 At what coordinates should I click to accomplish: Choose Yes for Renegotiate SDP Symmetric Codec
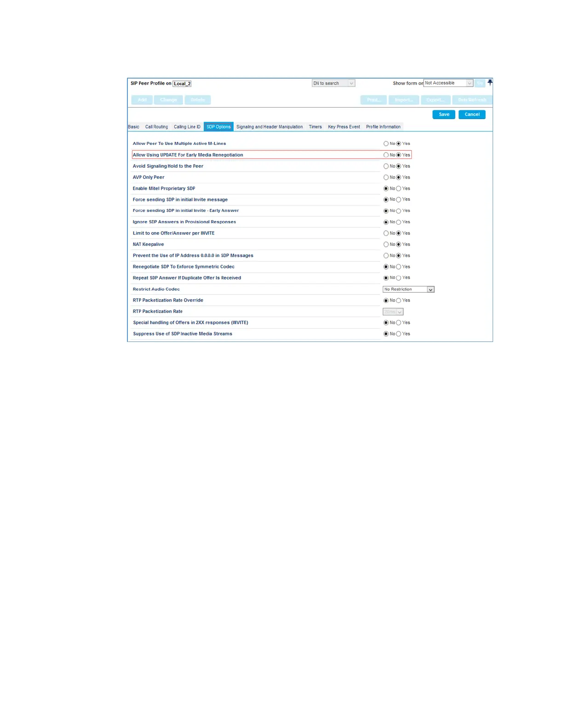pos(399,267)
